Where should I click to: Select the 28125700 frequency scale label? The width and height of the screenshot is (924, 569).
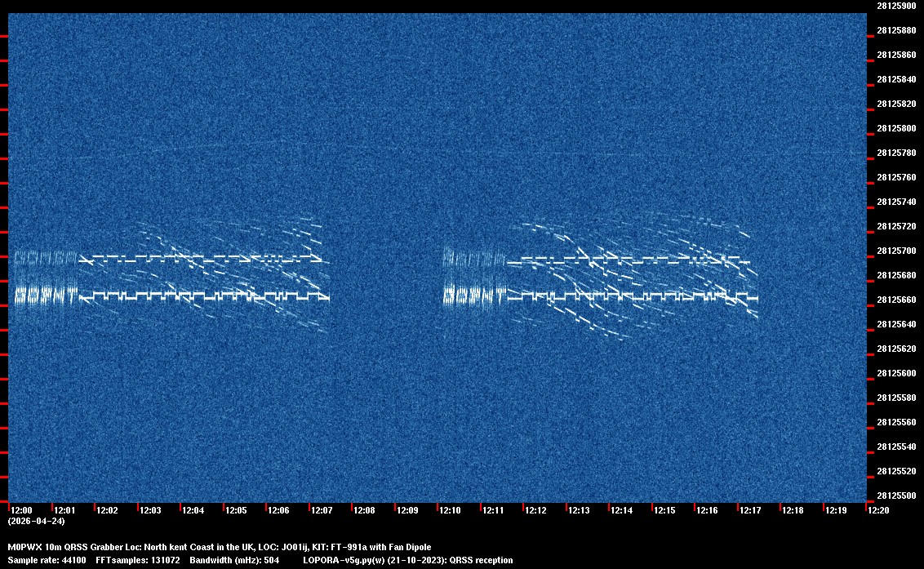(x=895, y=251)
